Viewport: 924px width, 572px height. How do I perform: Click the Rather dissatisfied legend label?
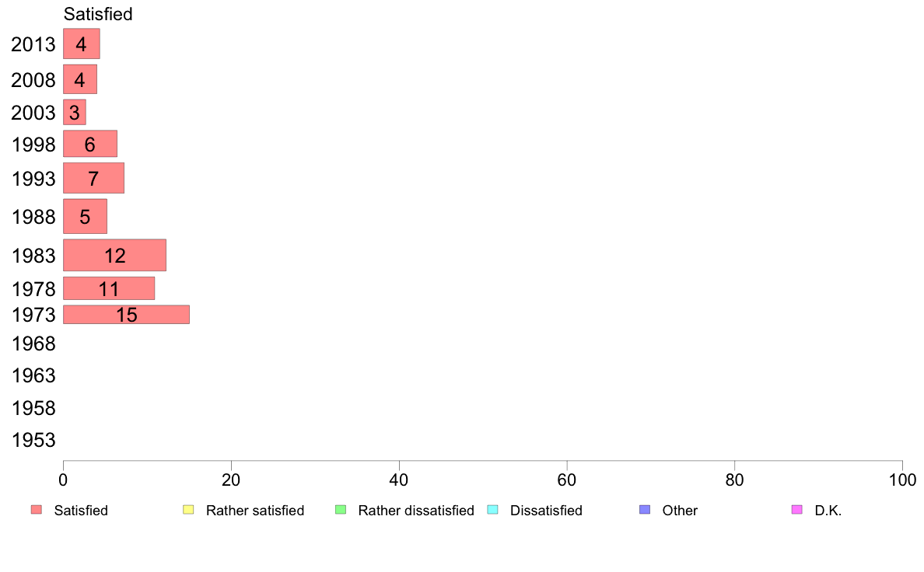click(415, 511)
